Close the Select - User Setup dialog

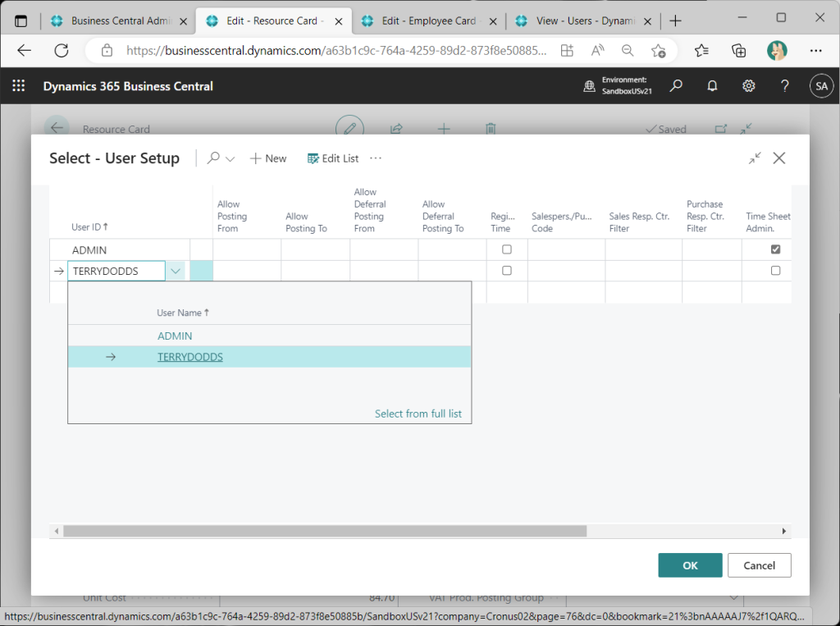(779, 158)
